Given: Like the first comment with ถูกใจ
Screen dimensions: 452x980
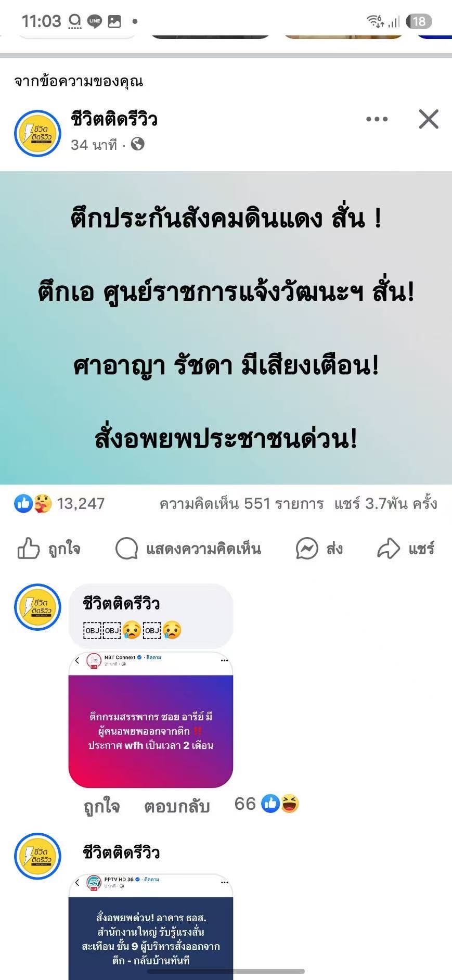Looking at the screenshot, I should point(101,806).
